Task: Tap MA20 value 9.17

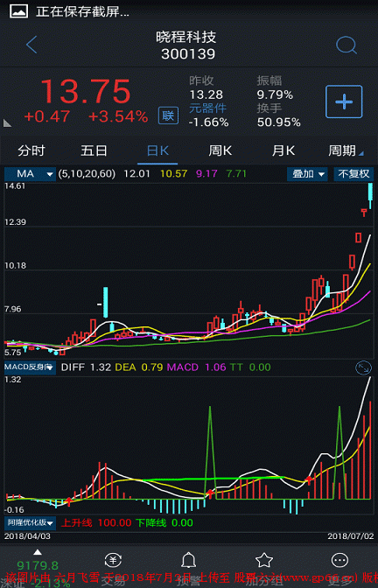Action: pos(206,174)
